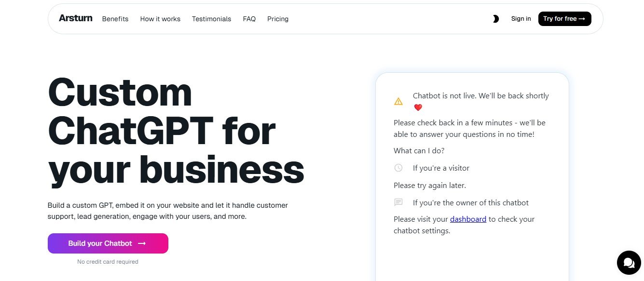The height and width of the screenshot is (281, 644).
Task: Toggle dark mode with the moon icon
Action: click(x=495, y=19)
